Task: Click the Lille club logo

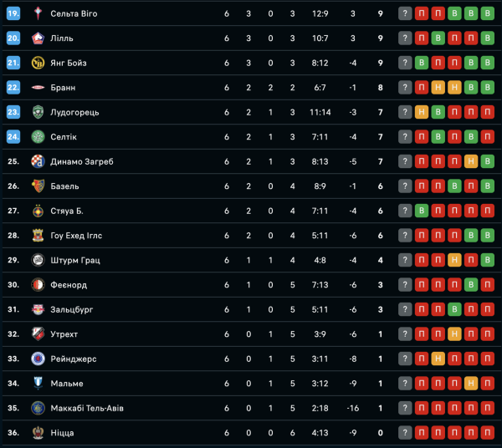Action: (38, 38)
